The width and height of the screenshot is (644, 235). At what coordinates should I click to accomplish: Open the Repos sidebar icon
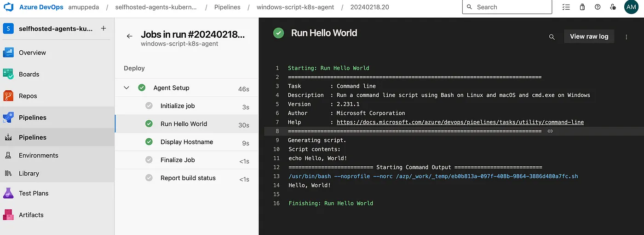pos(9,96)
